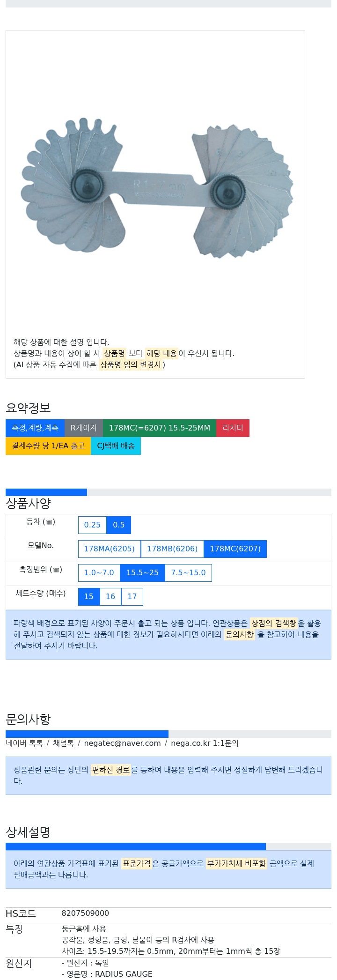This screenshot has height=980, width=337.
Task: Click the CJ택배 배송 shipping tag
Action: (x=116, y=446)
